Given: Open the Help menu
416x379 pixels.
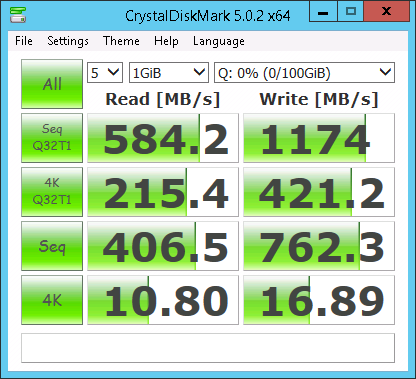Looking at the screenshot, I should pos(166,41).
